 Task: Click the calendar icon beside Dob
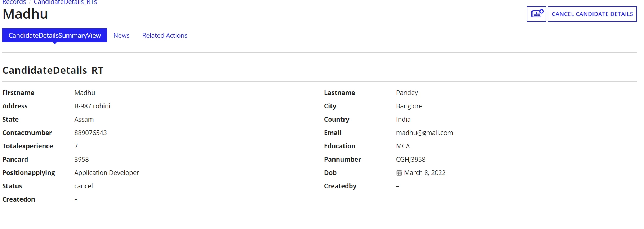[x=399, y=173]
